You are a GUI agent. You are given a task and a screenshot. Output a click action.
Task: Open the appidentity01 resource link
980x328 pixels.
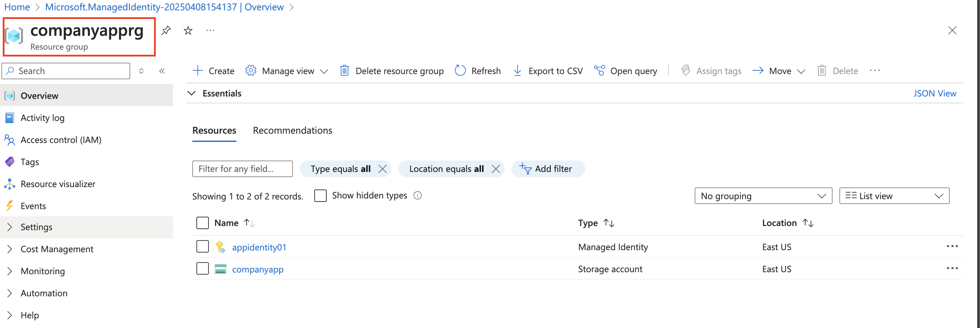point(259,247)
